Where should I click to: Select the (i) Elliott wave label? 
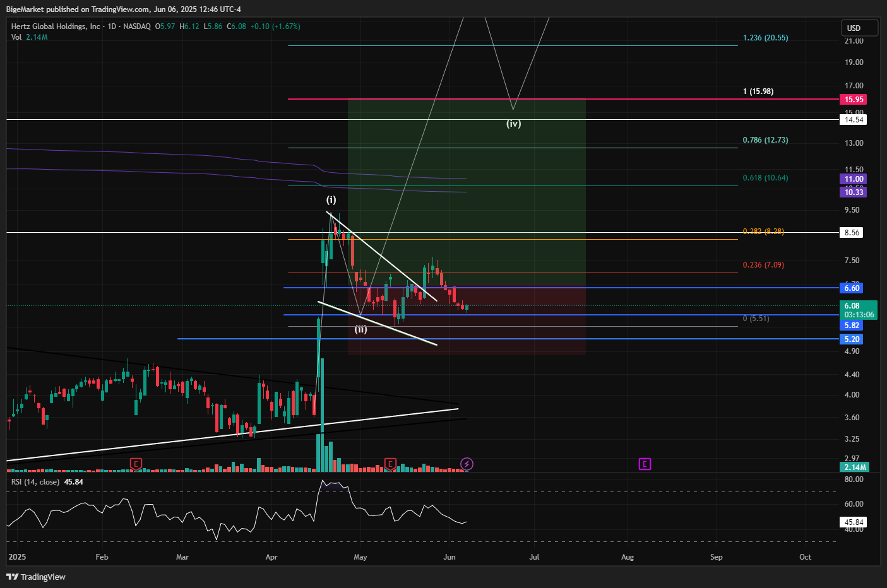pos(331,200)
